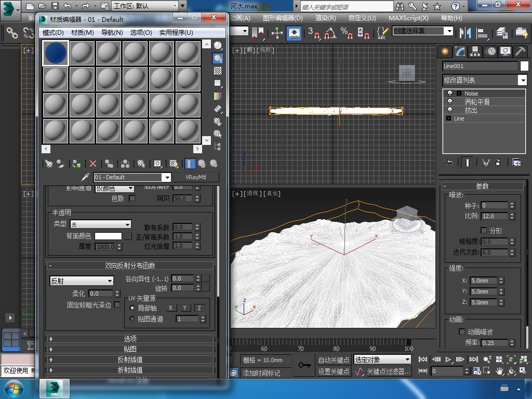Click the Get Material icon
This screenshot has height=399, width=532.
pos(49,164)
